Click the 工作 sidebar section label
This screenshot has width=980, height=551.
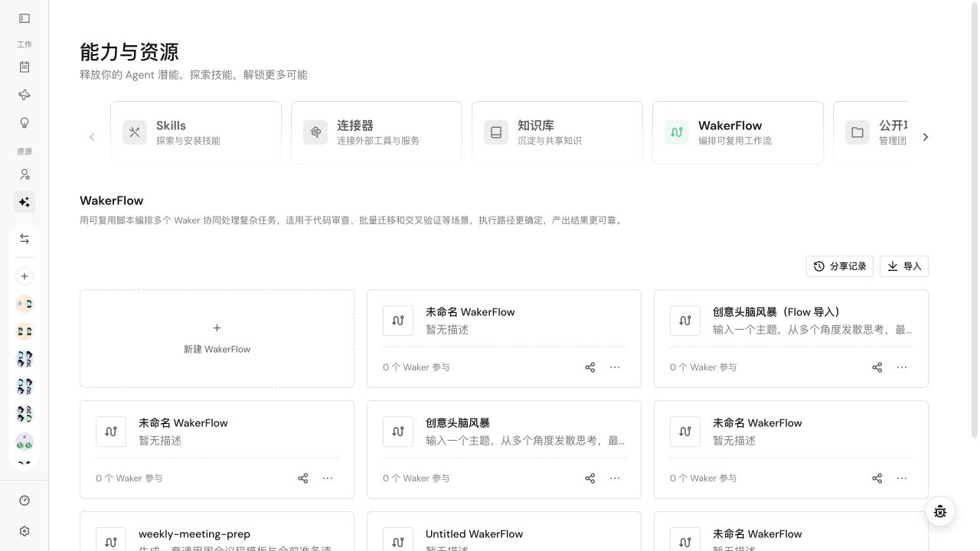[x=24, y=44]
